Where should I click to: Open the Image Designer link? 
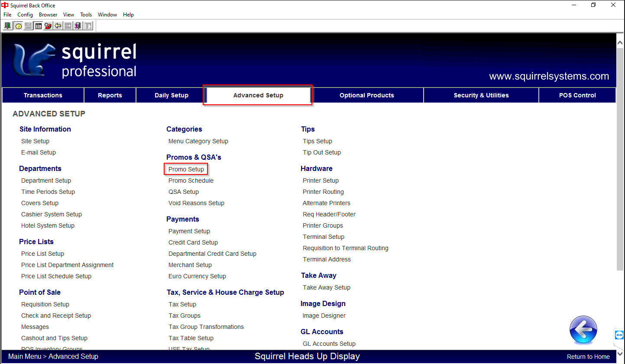pos(324,316)
